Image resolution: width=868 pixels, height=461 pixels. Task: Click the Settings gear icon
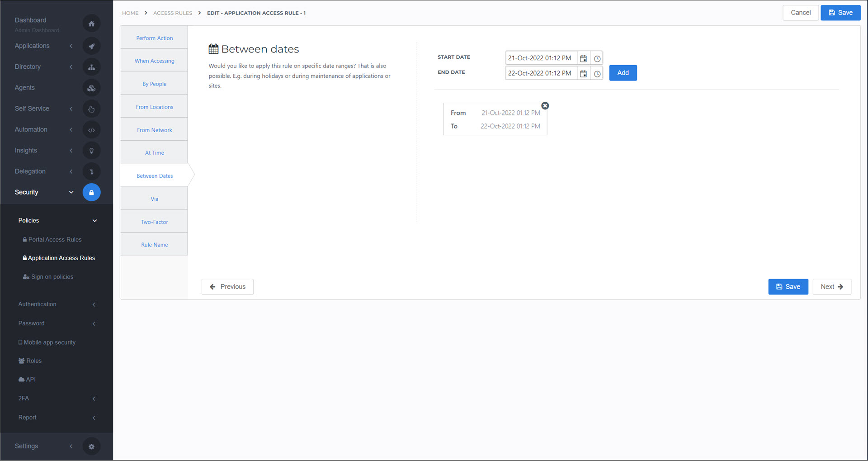point(91,447)
